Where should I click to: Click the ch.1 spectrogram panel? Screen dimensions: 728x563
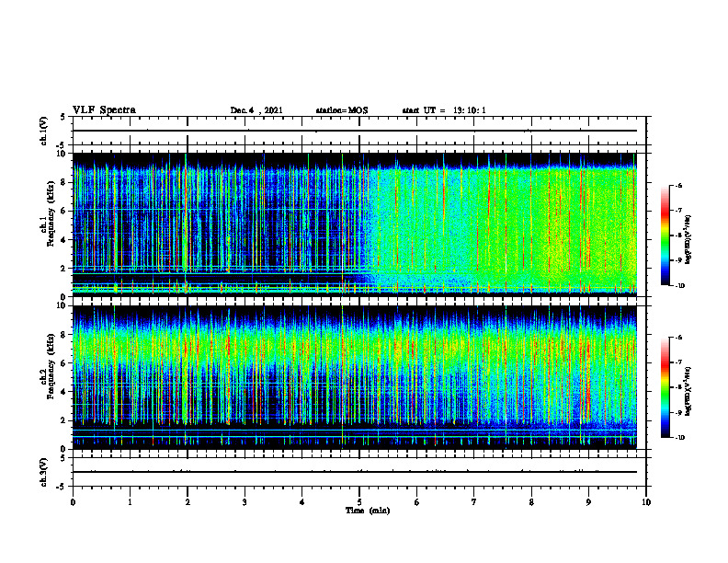point(355,224)
